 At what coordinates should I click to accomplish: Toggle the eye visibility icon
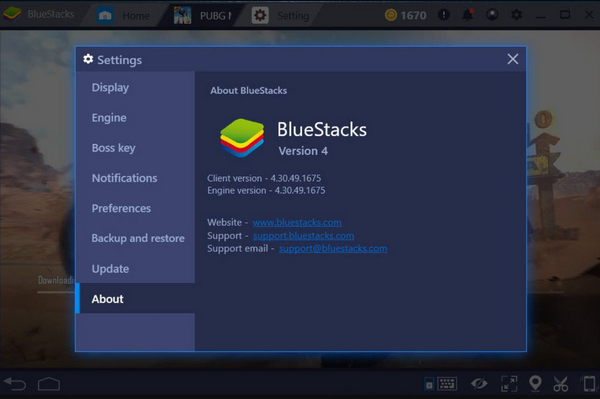coord(479,383)
